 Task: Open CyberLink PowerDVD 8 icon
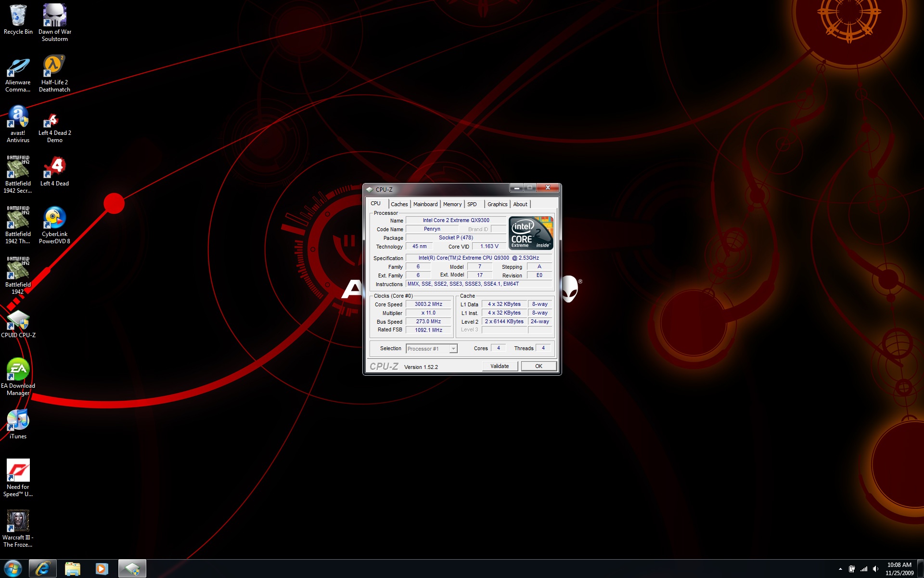tap(55, 225)
